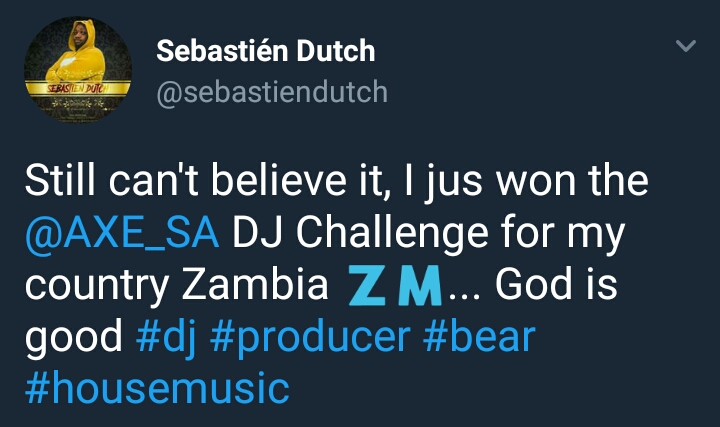
Task: Open the @sebastiendutch handle
Action: [272, 92]
